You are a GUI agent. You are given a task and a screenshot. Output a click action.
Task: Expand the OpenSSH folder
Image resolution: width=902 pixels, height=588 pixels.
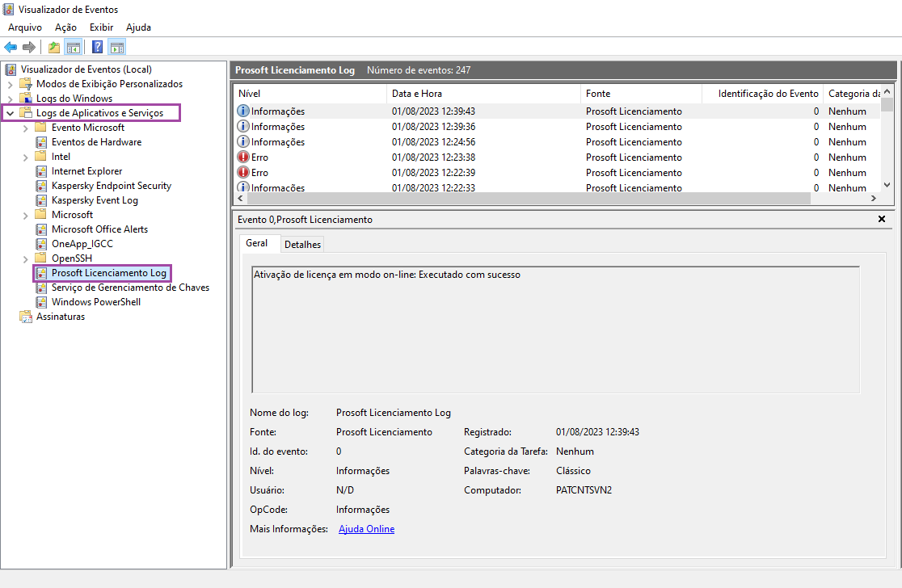(25, 259)
